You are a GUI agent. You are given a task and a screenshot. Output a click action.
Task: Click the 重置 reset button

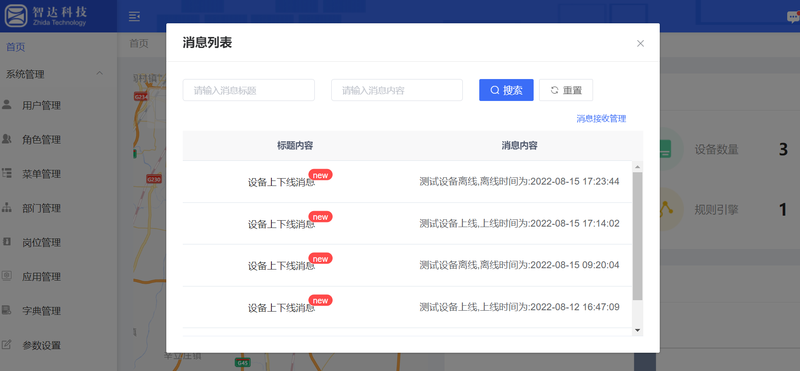tap(566, 90)
